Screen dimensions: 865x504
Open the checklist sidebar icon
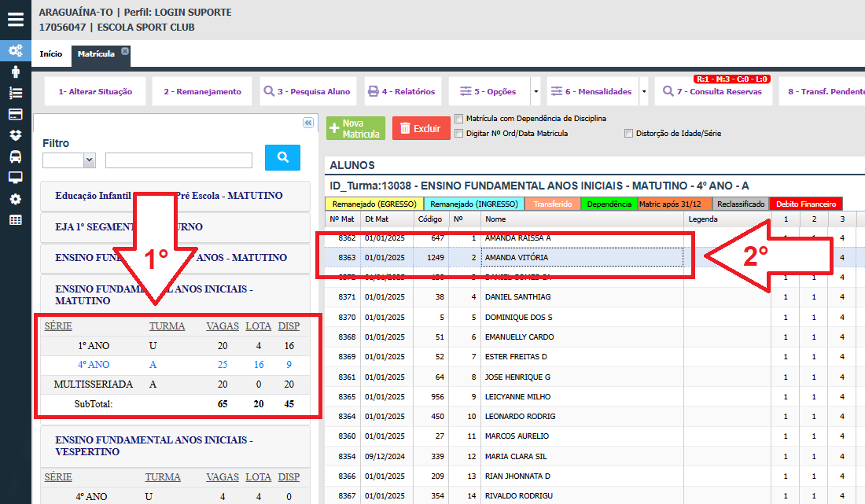click(x=16, y=94)
